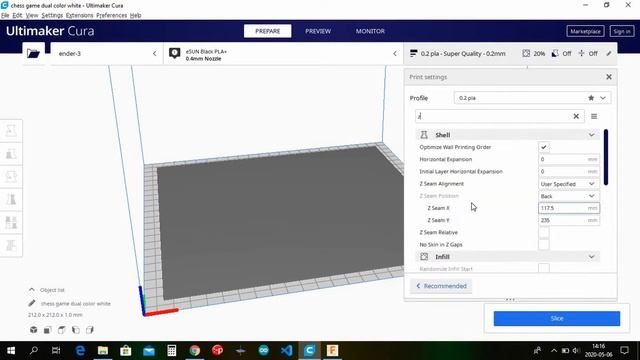Open the Settings menu
The height and width of the screenshot is (360, 640).
pyautogui.click(x=52, y=15)
